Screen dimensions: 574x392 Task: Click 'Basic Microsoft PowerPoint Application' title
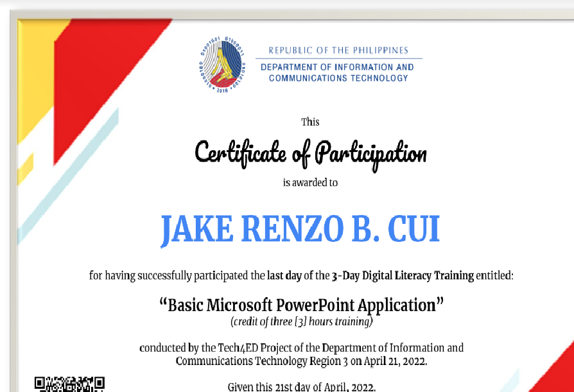tap(301, 305)
